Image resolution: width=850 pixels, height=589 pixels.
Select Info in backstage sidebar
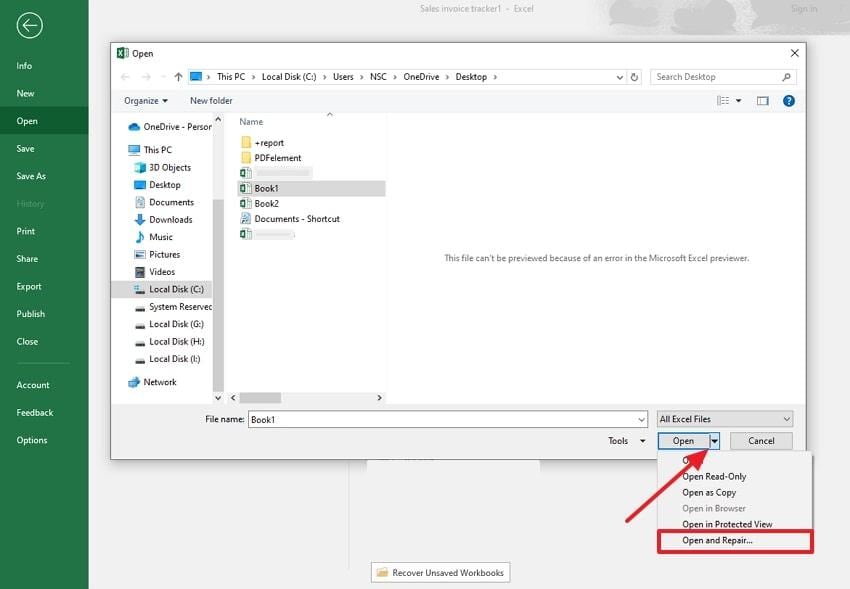click(24, 66)
